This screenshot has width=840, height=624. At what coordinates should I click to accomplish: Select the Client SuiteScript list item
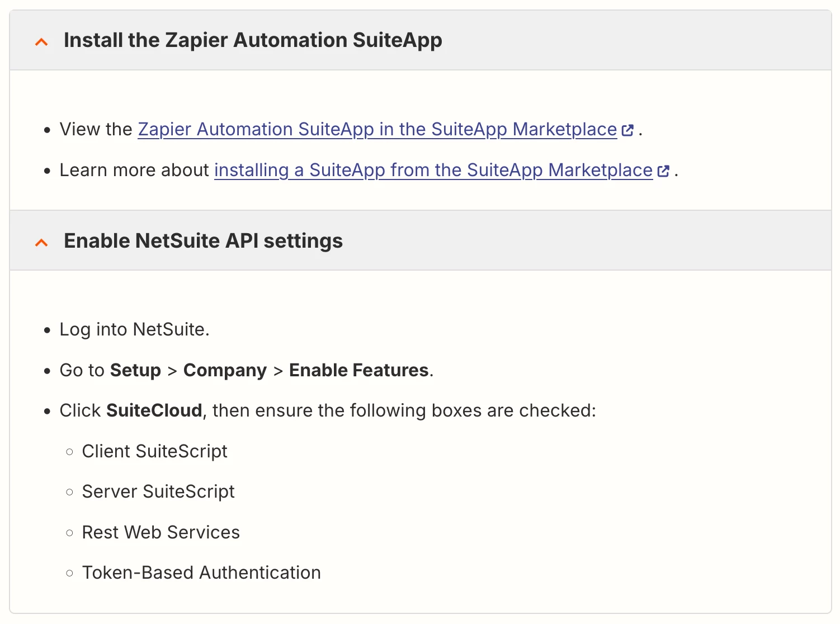[155, 451]
